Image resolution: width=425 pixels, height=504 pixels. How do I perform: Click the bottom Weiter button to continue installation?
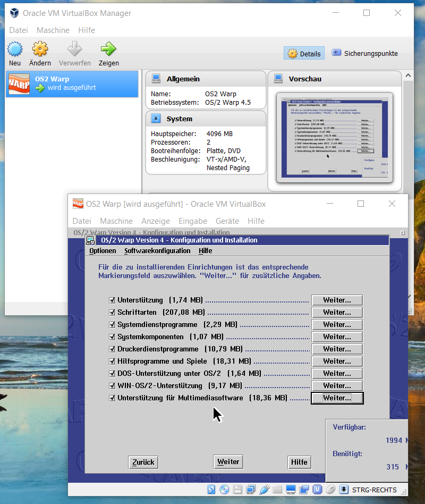228,462
